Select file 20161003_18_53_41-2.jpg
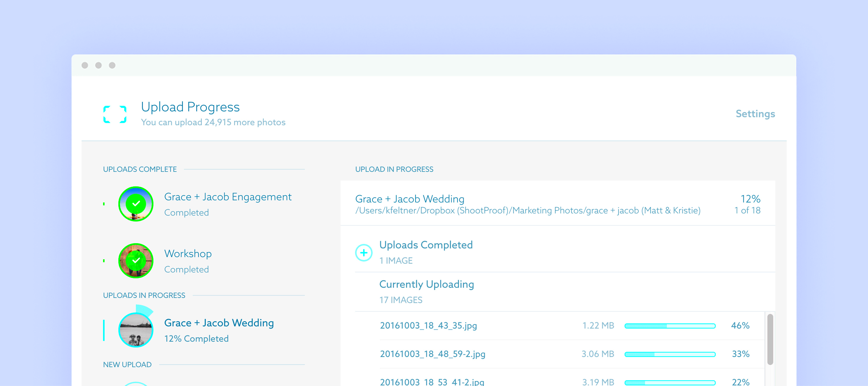 [x=432, y=382]
